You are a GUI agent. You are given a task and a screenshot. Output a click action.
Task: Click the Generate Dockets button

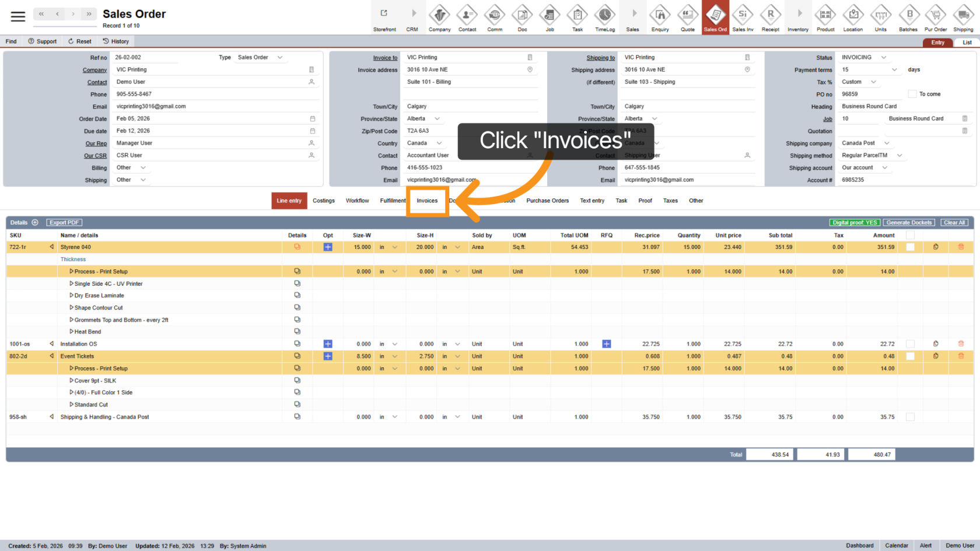909,223
